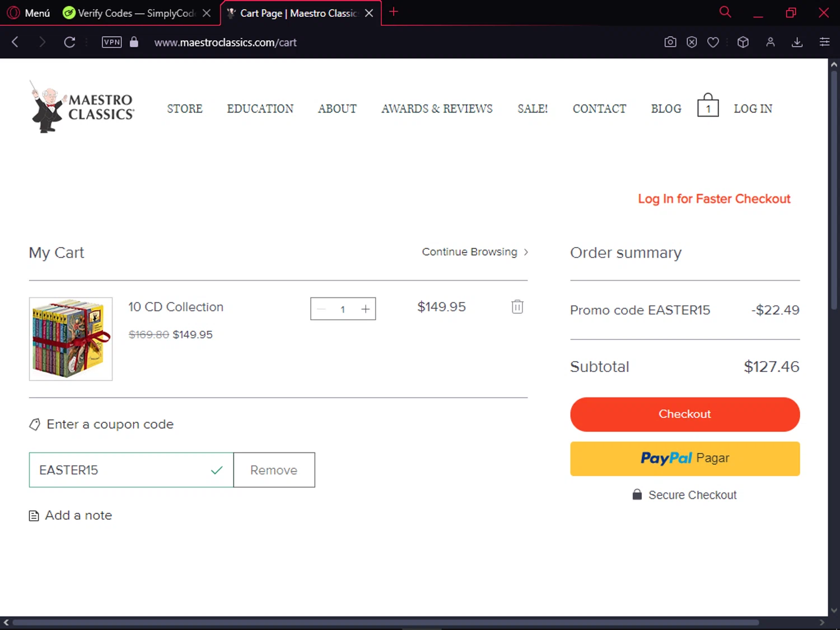Image resolution: width=840 pixels, height=630 pixels.
Task: Click the scroll left arrow
Action: pos(6,622)
